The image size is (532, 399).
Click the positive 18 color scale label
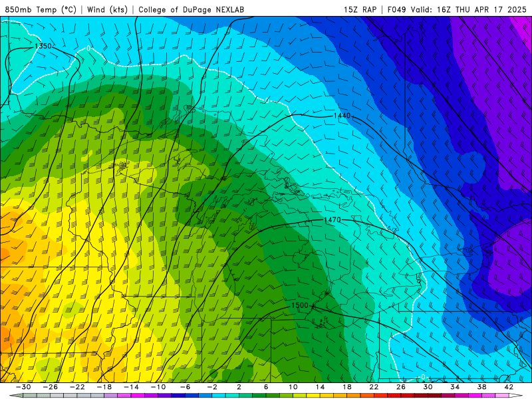(346, 387)
